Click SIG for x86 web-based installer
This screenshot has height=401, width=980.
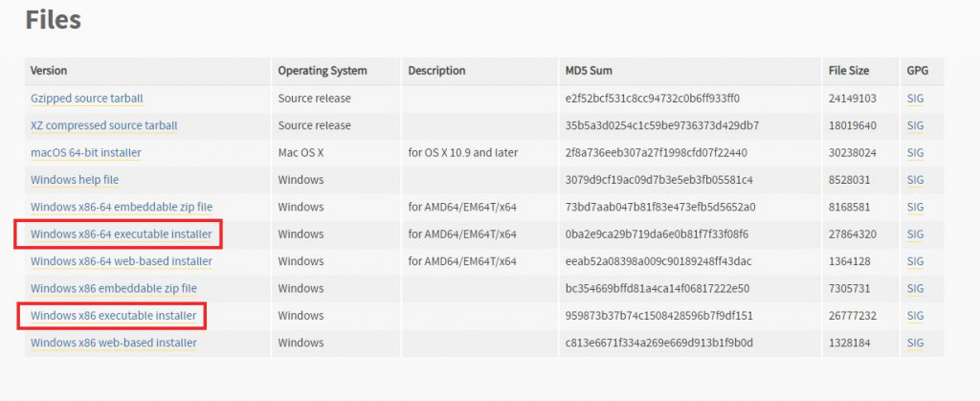point(915,343)
